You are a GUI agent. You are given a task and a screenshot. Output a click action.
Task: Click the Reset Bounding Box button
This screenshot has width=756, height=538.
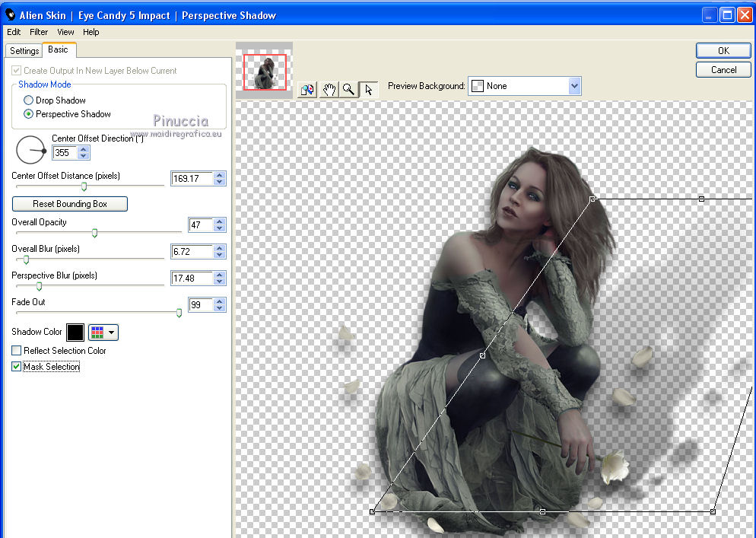[70, 204]
